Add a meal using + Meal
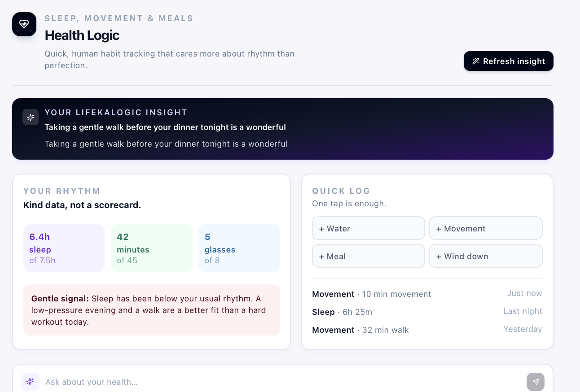 pos(369,256)
